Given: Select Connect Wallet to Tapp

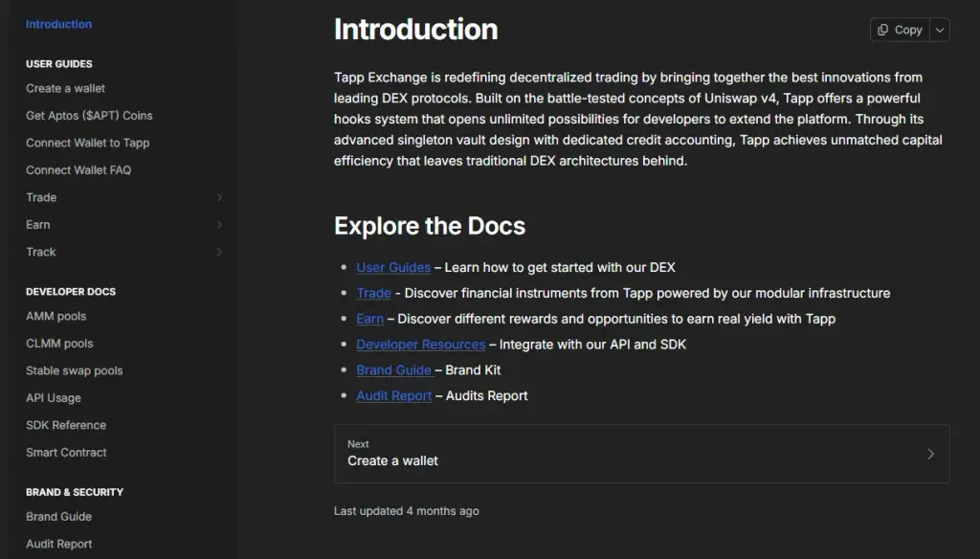Looking at the screenshot, I should pyautogui.click(x=87, y=144).
